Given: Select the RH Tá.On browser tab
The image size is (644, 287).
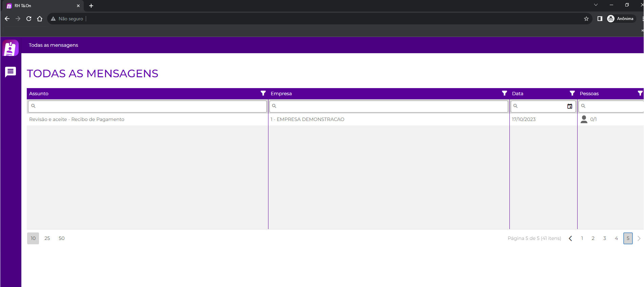Looking at the screenshot, I should (43, 6).
